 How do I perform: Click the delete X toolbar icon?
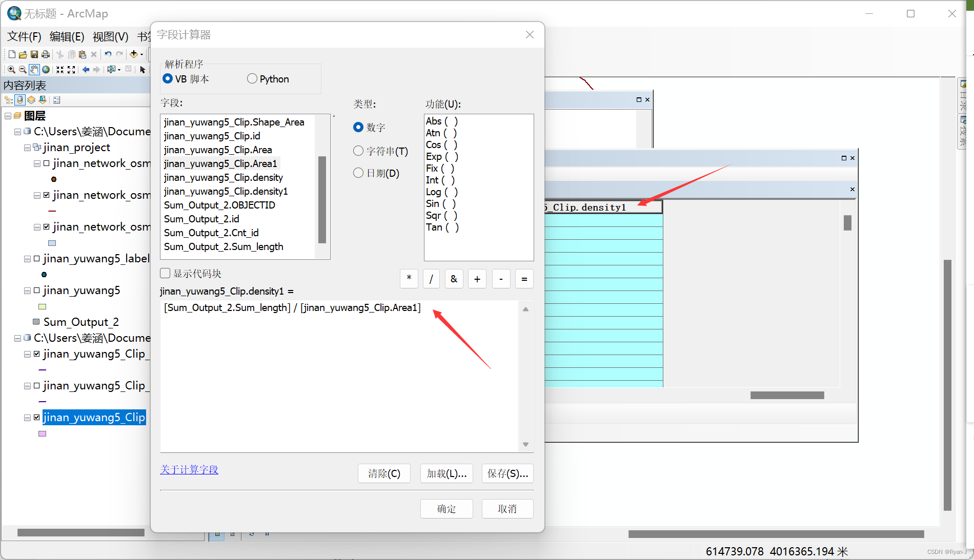(x=94, y=54)
